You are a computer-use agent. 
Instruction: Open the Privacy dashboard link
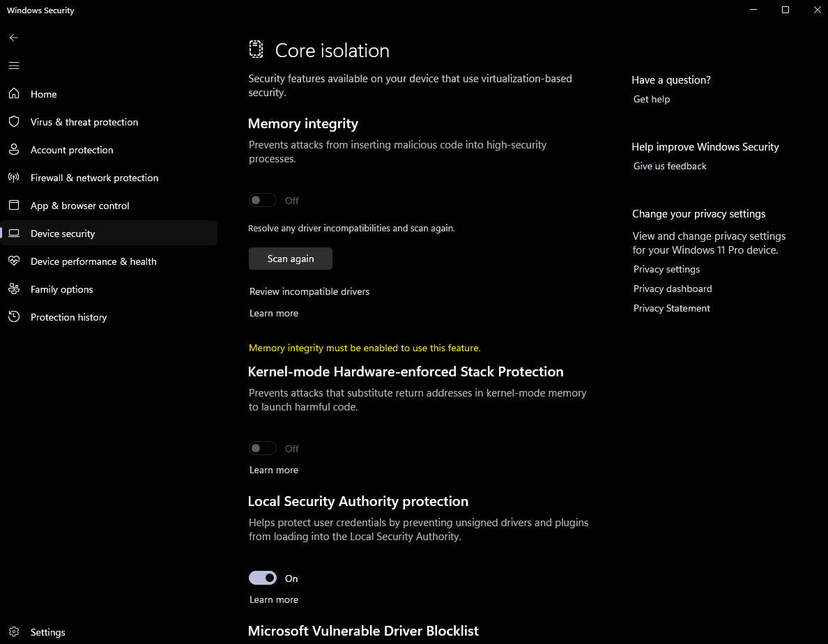click(x=673, y=288)
